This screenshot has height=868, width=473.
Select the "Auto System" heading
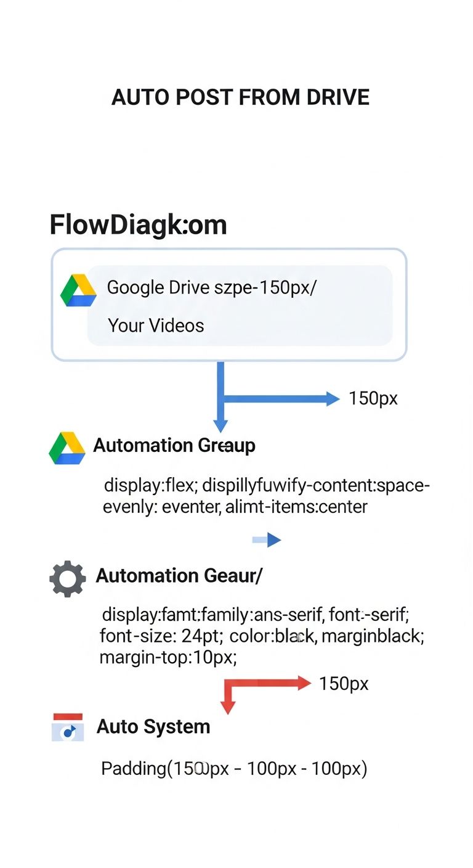point(153,726)
